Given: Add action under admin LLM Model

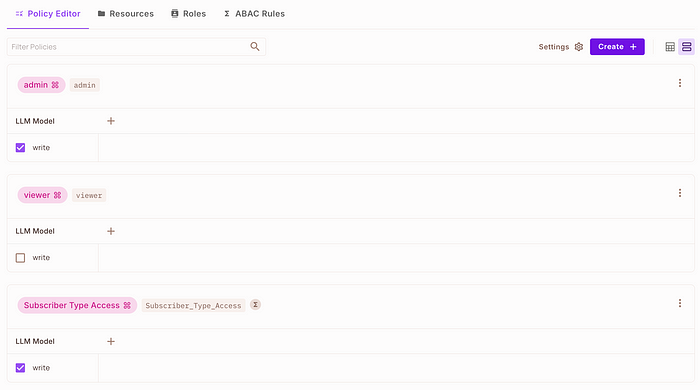Looking at the screenshot, I should pyautogui.click(x=111, y=121).
